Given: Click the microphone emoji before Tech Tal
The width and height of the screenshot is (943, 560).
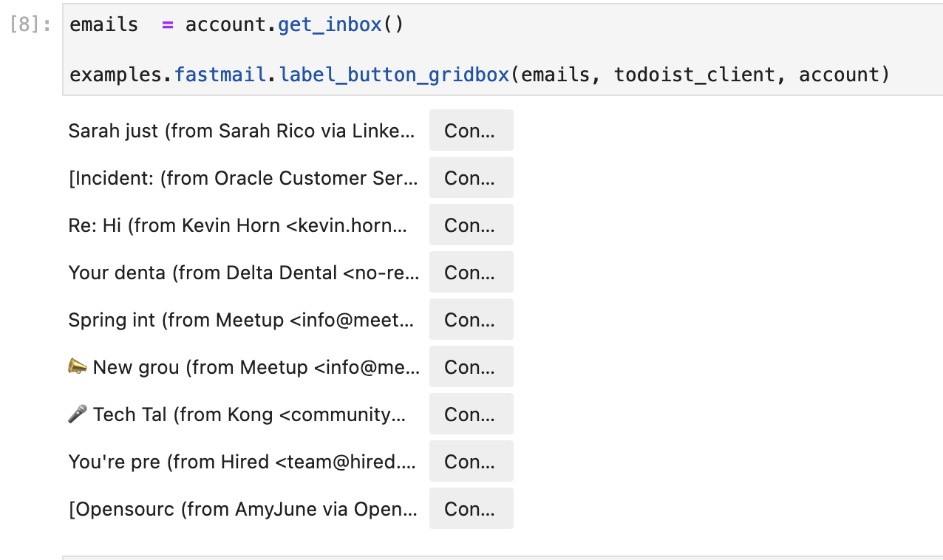Looking at the screenshot, I should (x=78, y=414).
